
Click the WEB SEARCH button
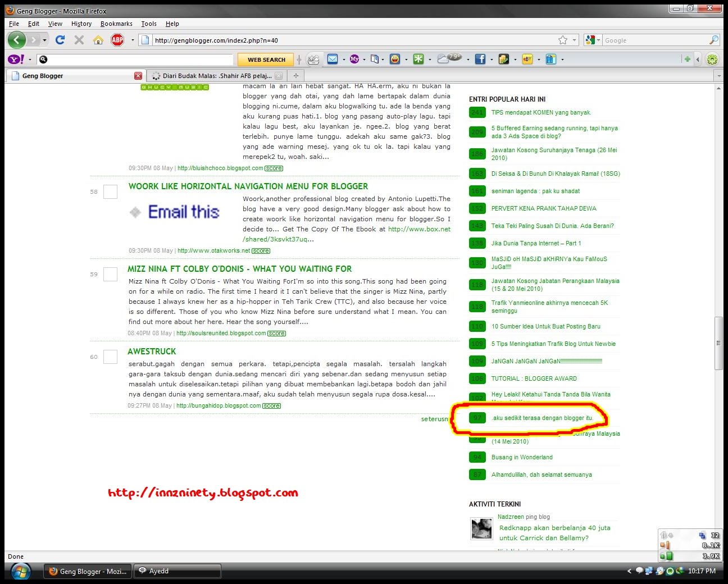[266, 60]
